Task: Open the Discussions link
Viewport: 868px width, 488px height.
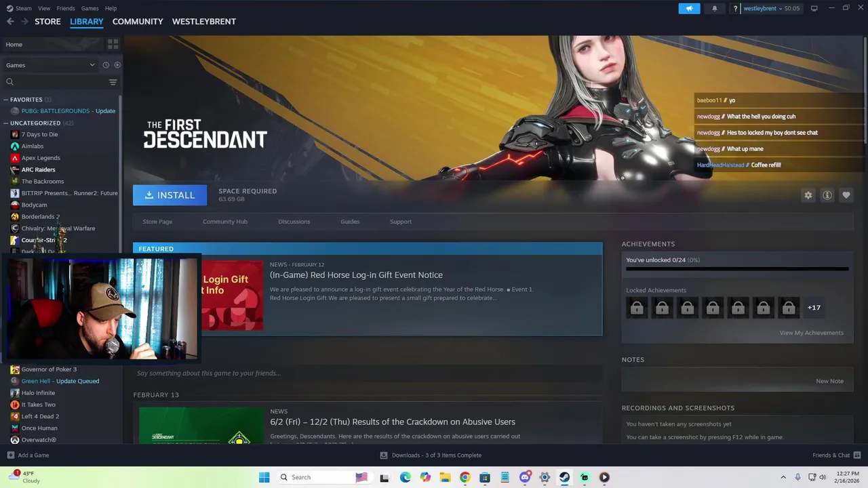Action: (x=294, y=222)
